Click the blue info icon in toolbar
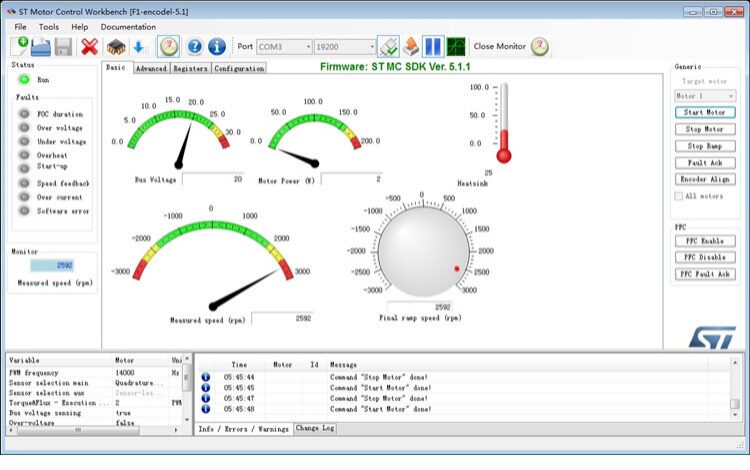The width and height of the screenshot is (750, 470). coord(217,46)
